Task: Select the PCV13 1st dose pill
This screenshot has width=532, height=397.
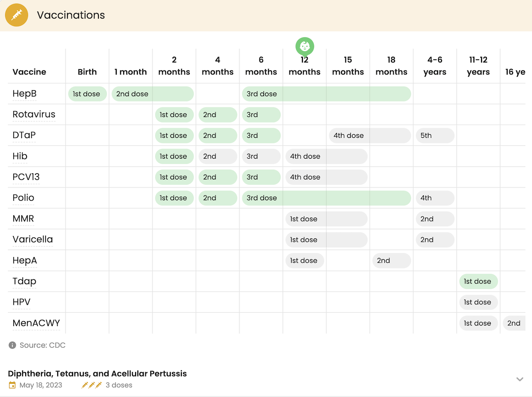Action: [x=174, y=177]
